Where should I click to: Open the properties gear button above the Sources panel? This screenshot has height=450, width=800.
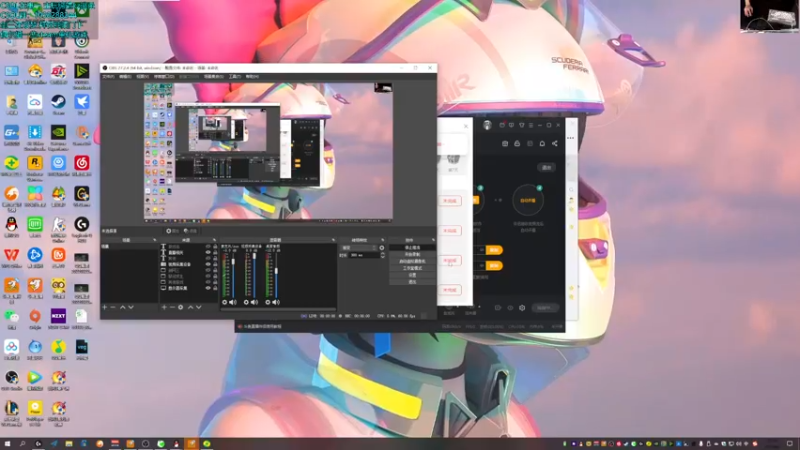(x=172, y=231)
